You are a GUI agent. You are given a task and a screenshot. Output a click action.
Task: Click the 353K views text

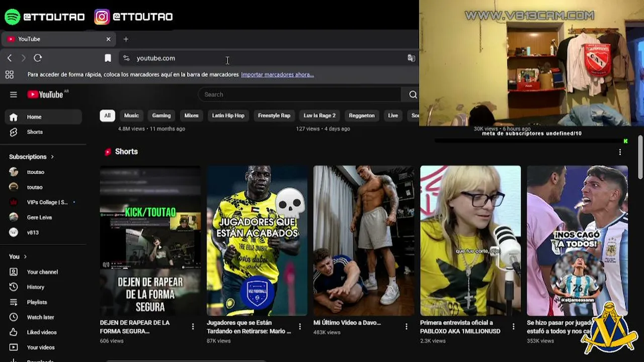(540, 341)
